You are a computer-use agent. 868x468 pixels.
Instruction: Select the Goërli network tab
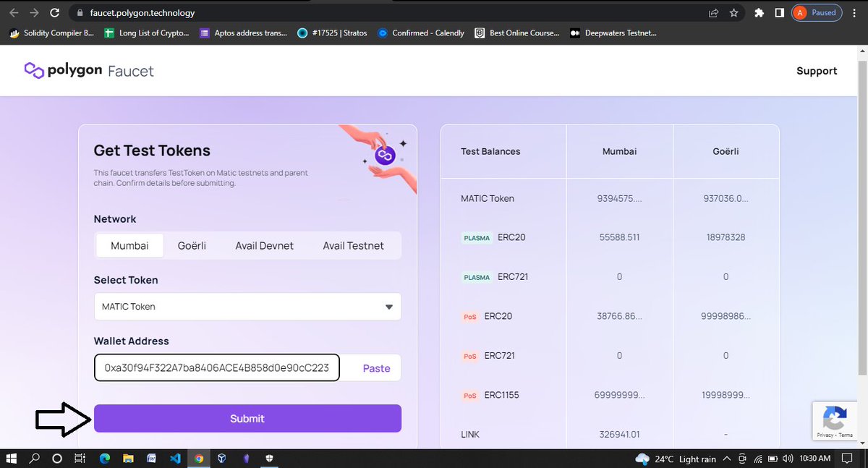(192, 246)
